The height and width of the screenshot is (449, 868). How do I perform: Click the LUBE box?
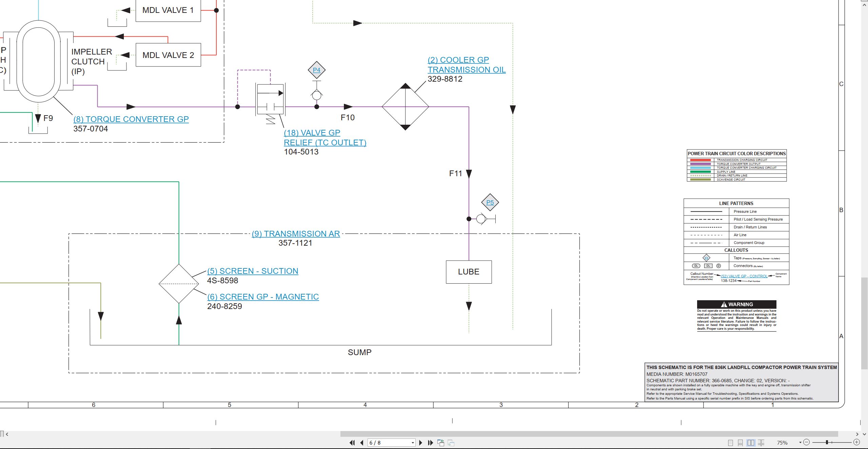pyautogui.click(x=469, y=272)
